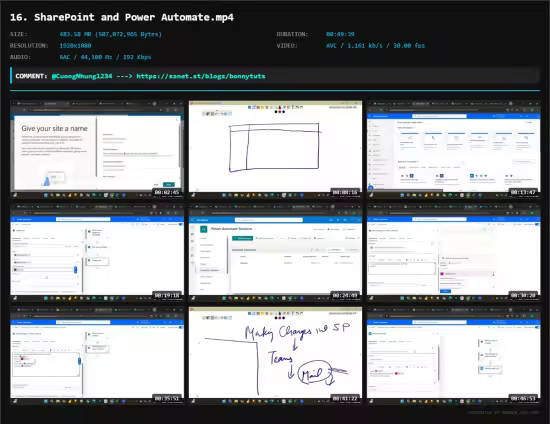Image resolution: width=550 pixels, height=424 pixels.
Task: Select the file title 16. SharePoint and Power Automate.mp4
Action: pyautogui.click(x=122, y=17)
